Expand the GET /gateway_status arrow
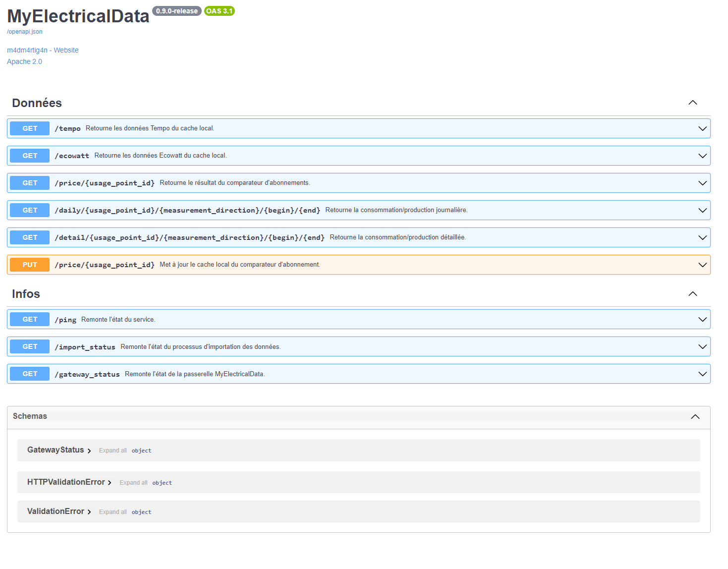Viewport: 728px width, 569px height. pyautogui.click(x=702, y=374)
